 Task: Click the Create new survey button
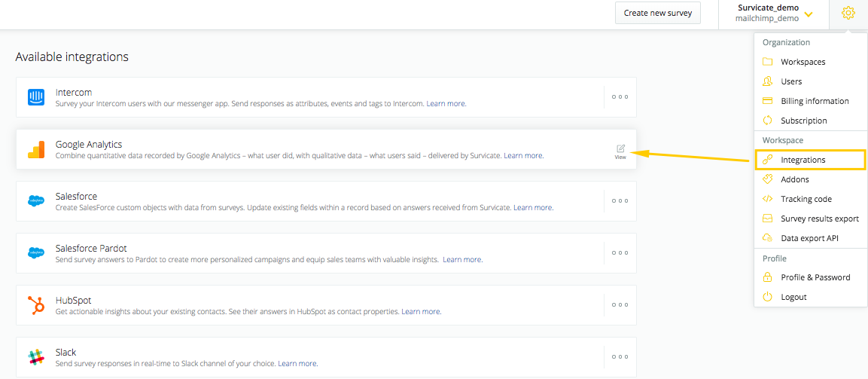click(658, 13)
